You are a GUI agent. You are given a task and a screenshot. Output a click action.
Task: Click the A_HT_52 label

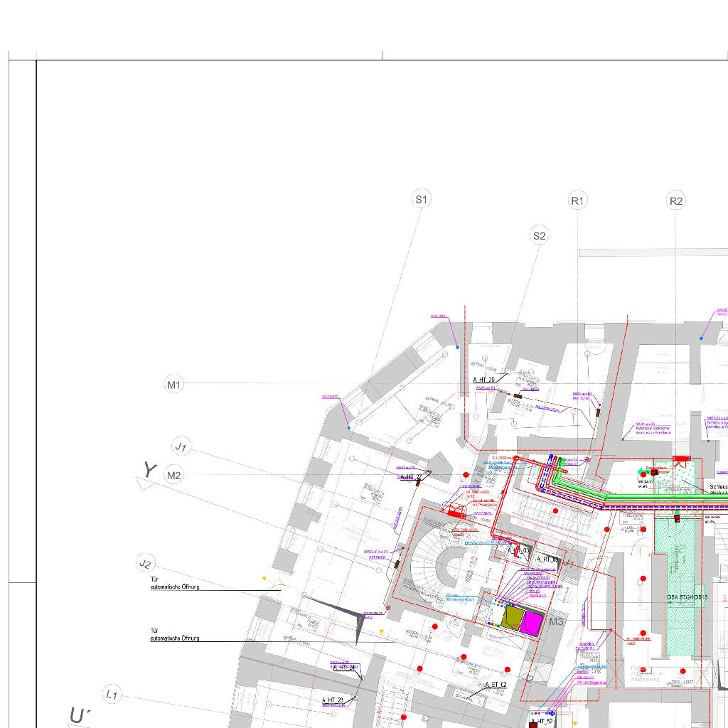pos(542,721)
